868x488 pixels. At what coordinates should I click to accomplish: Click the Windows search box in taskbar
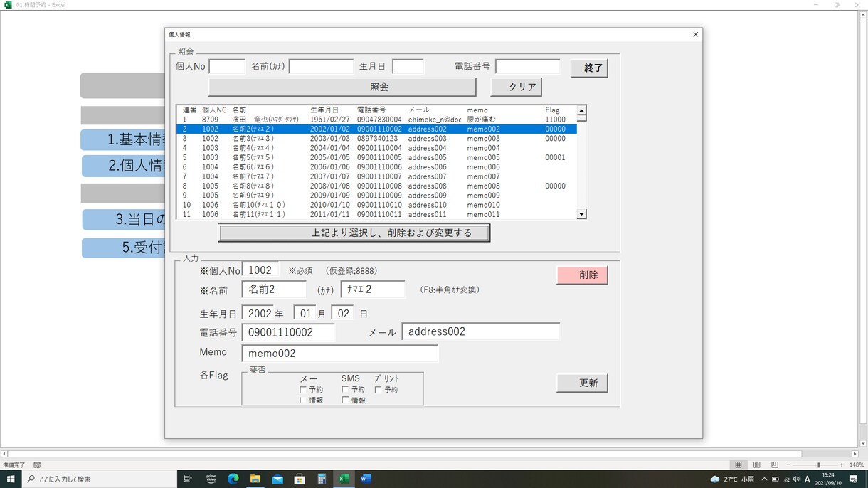pyautogui.click(x=100, y=479)
